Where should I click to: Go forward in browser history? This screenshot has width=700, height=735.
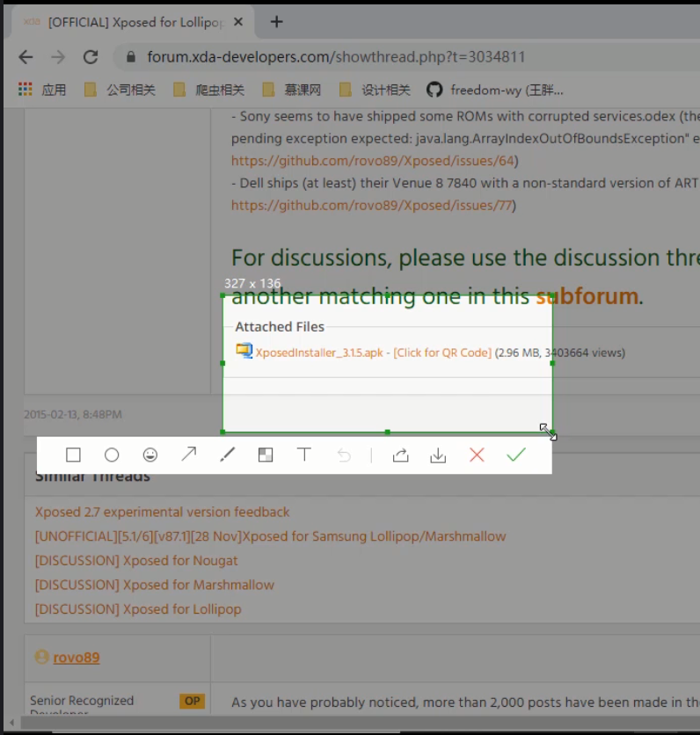58,57
